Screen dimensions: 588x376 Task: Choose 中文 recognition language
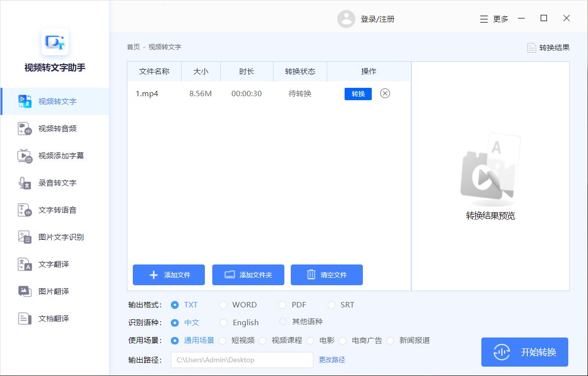[174, 322]
